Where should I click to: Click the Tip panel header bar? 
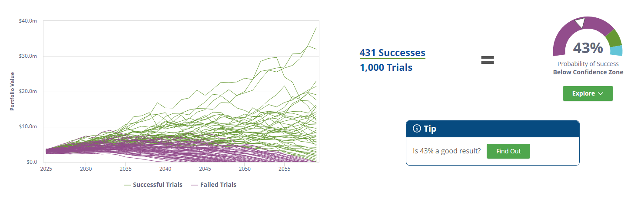(492, 129)
